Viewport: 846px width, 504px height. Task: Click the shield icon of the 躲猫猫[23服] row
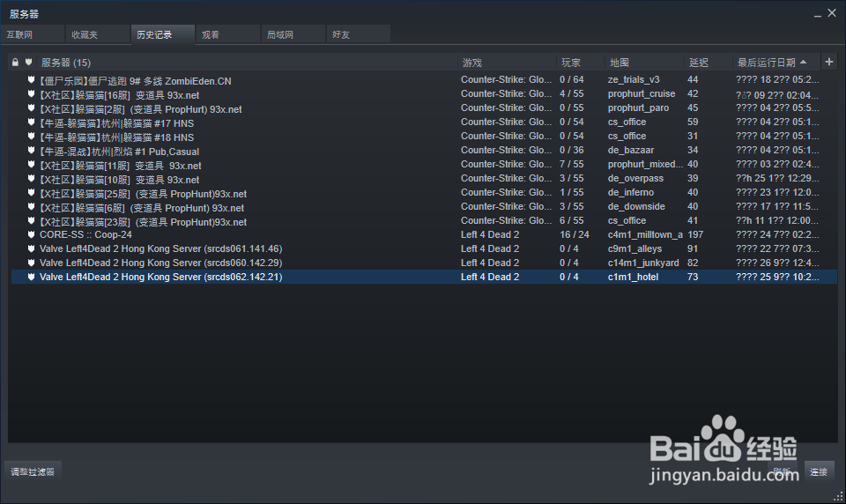(32, 220)
